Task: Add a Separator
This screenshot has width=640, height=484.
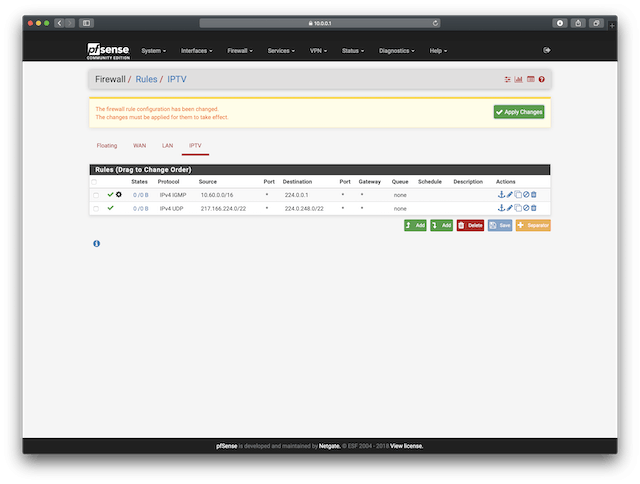Action: coord(533,225)
